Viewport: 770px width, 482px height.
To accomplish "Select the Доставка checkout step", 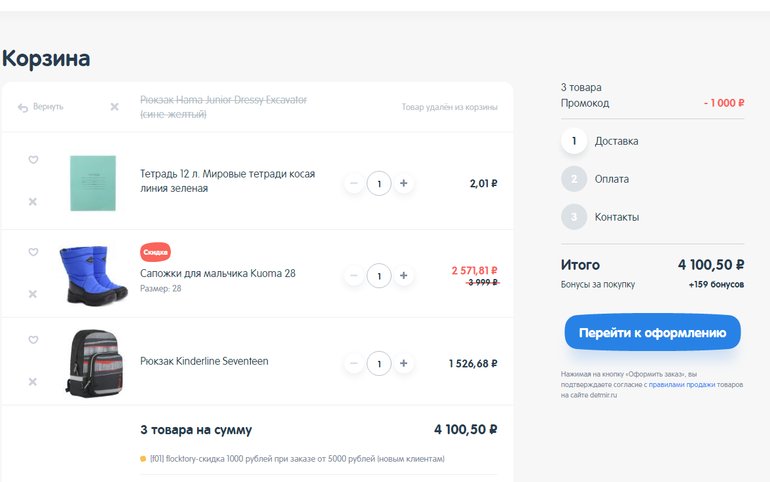I will [616, 141].
